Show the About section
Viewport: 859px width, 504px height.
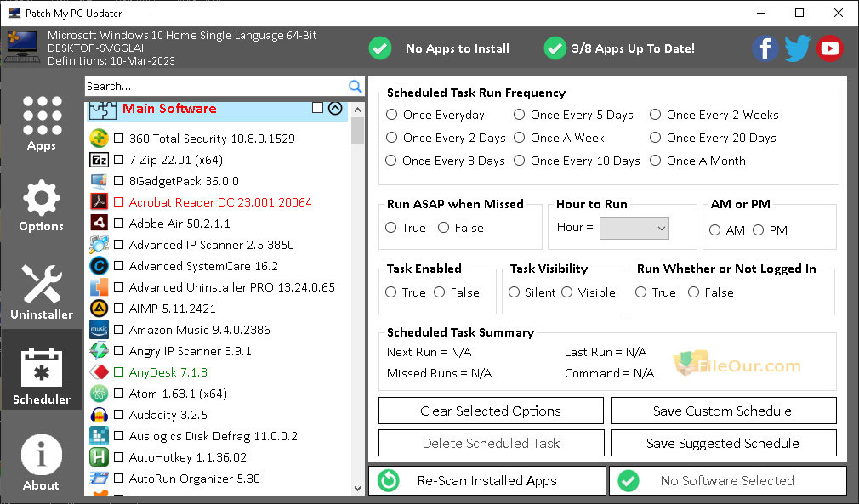[x=41, y=462]
